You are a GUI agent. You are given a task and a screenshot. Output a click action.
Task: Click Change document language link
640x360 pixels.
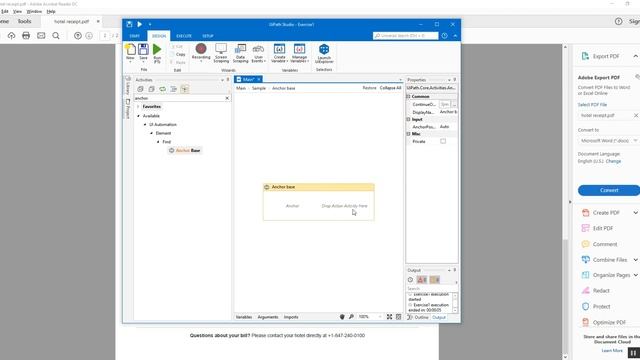(x=613, y=161)
